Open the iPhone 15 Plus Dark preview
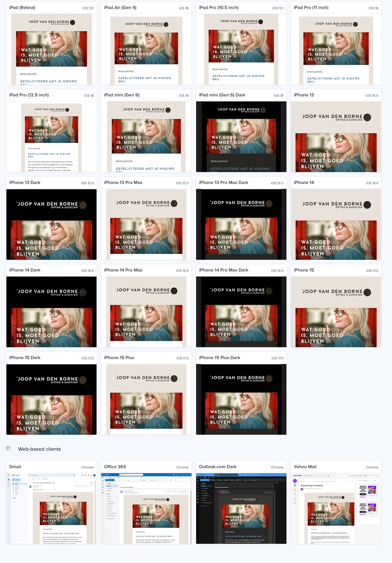 (241, 399)
